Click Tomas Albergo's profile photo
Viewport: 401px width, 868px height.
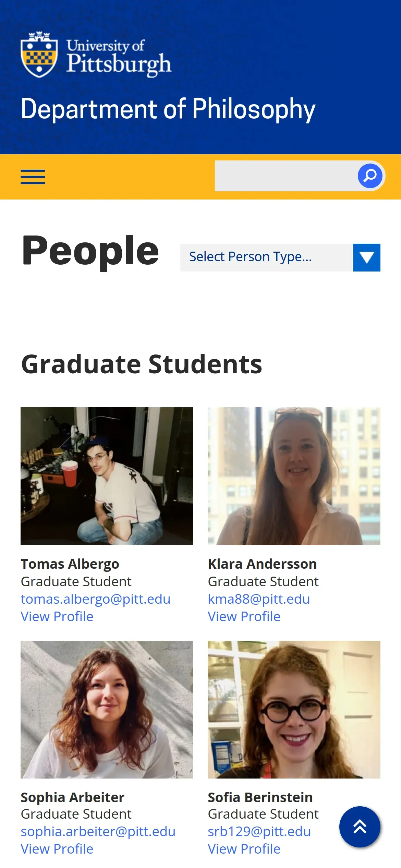tap(107, 476)
